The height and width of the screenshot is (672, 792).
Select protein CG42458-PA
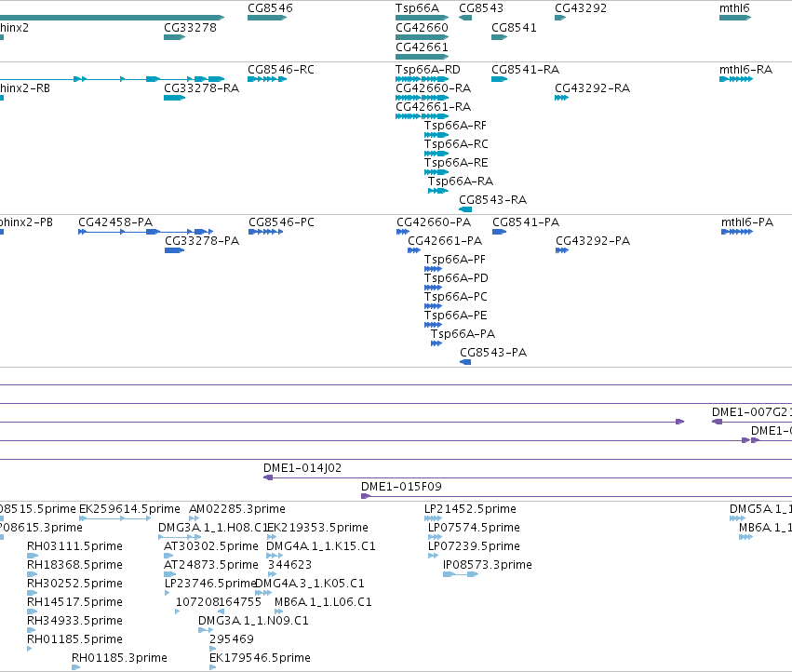(115, 222)
